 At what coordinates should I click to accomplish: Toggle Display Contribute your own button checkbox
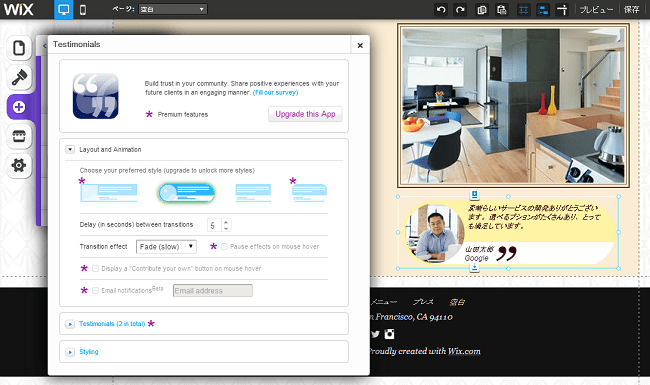pos(95,269)
